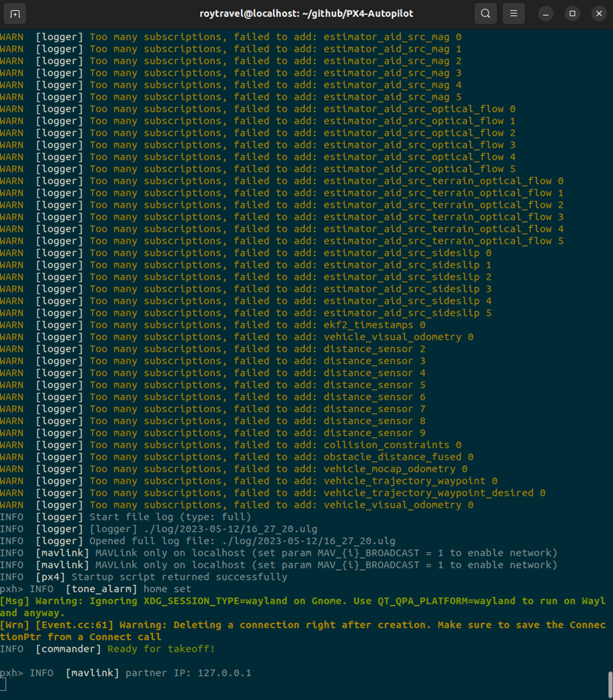Click the search icon in header bar
This screenshot has height=700, width=613.
[485, 14]
